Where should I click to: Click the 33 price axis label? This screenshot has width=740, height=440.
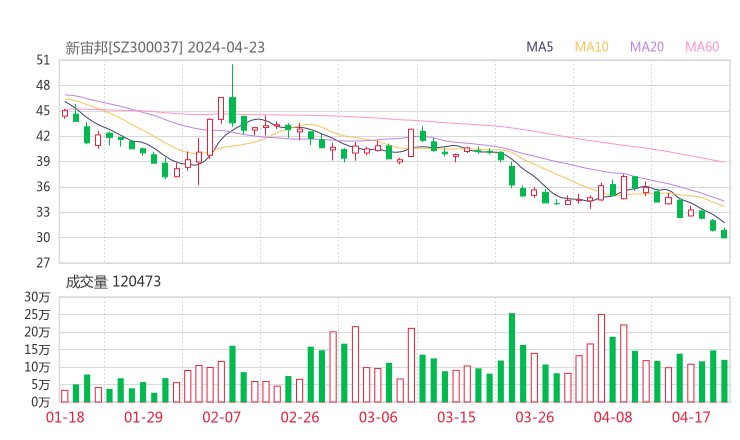43,212
